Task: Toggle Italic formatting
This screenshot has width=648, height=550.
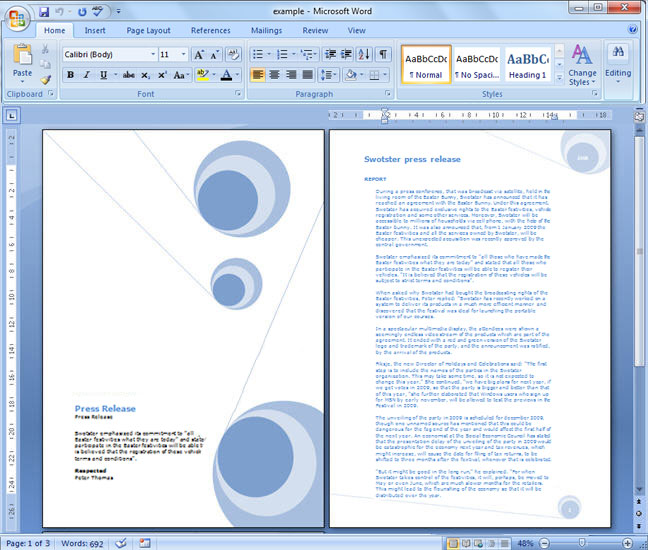Action: [87, 75]
